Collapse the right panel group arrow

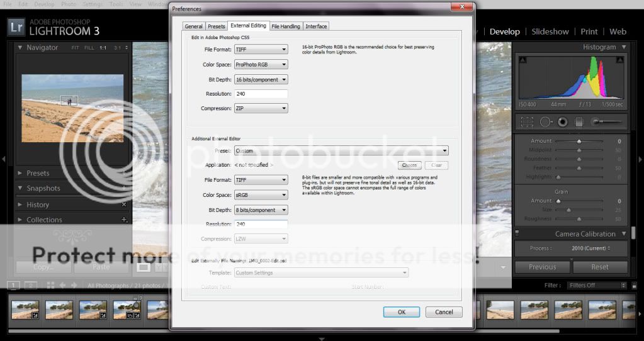(640, 159)
